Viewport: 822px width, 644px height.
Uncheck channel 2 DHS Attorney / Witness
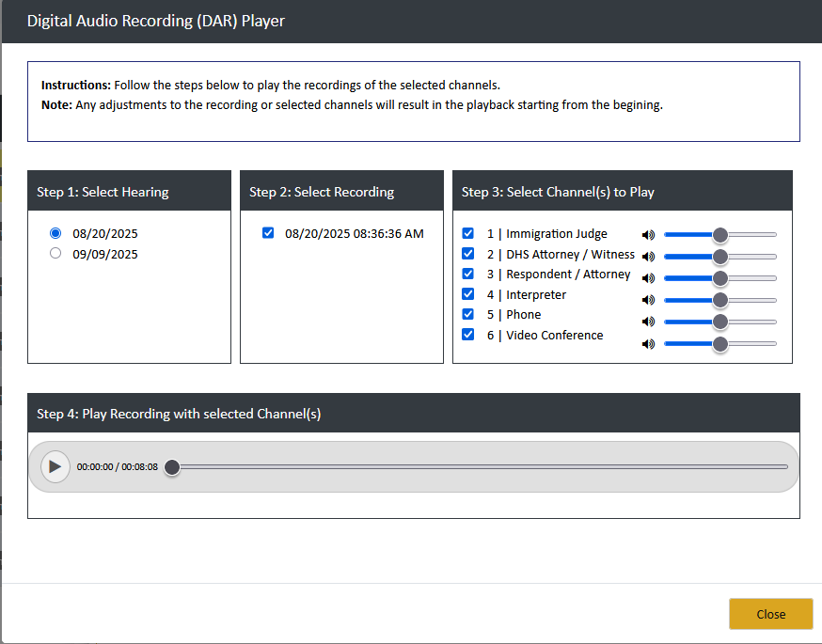click(x=468, y=254)
